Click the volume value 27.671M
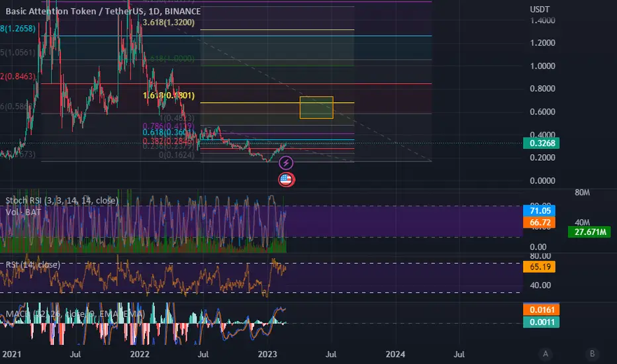The height and width of the screenshot is (364, 617). click(589, 232)
